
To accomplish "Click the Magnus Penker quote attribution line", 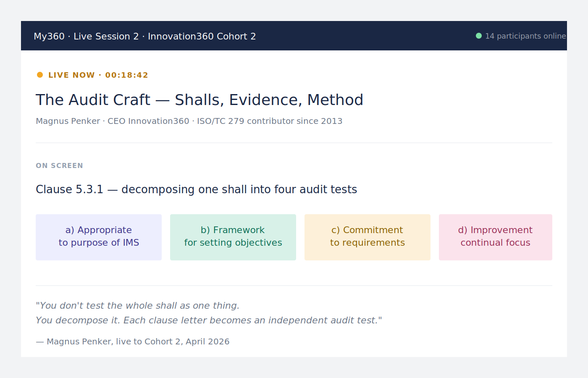I will pos(133,341).
